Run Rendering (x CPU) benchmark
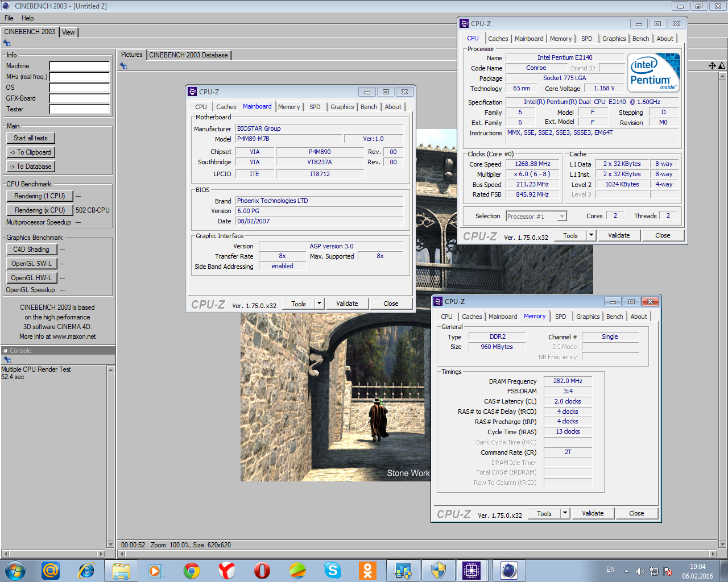This screenshot has width=728, height=582. (40, 210)
